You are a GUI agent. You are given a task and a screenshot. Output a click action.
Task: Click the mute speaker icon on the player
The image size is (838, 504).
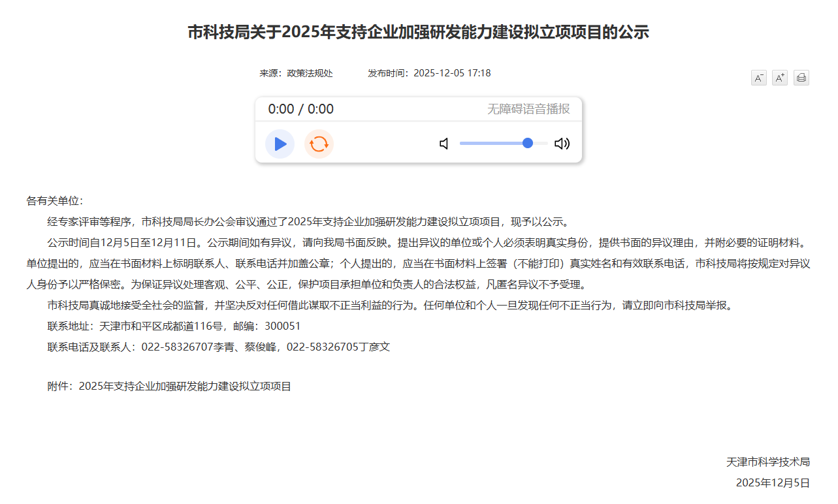click(x=443, y=143)
